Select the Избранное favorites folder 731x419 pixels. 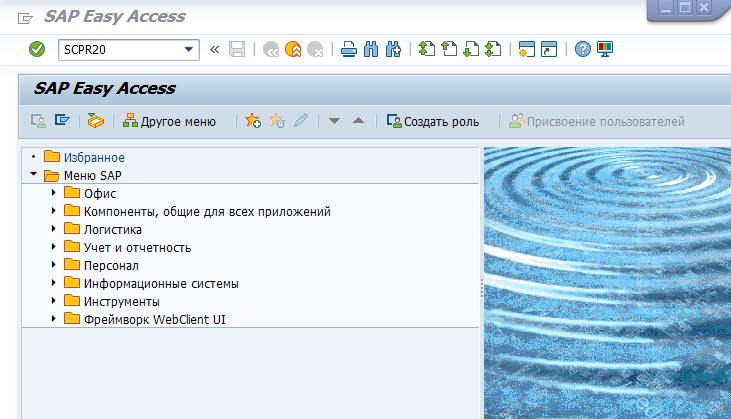93,157
